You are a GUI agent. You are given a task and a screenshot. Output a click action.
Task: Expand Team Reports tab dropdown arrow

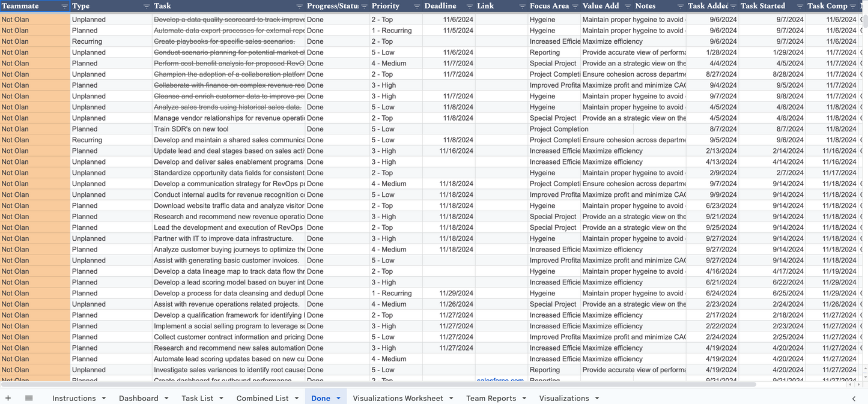pyautogui.click(x=524, y=399)
